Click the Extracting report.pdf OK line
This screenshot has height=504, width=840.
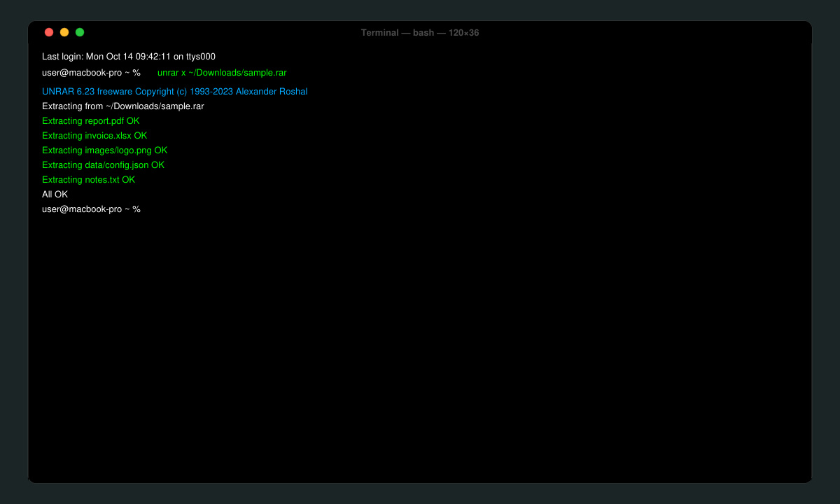91,121
